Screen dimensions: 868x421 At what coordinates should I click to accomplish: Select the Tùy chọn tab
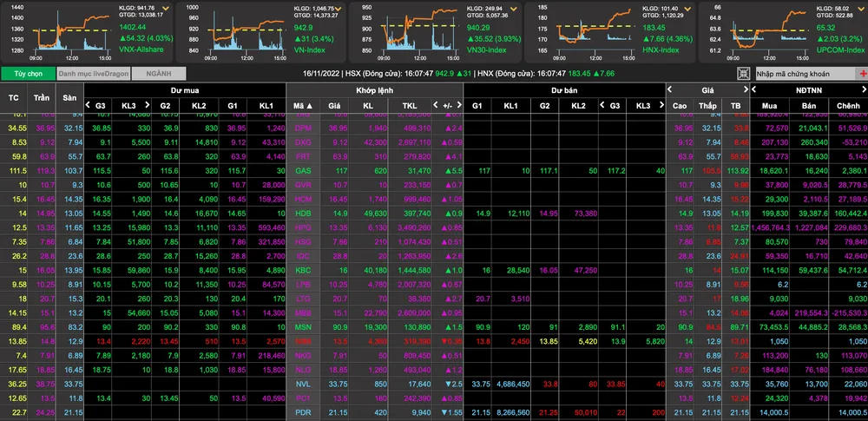[x=29, y=75]
